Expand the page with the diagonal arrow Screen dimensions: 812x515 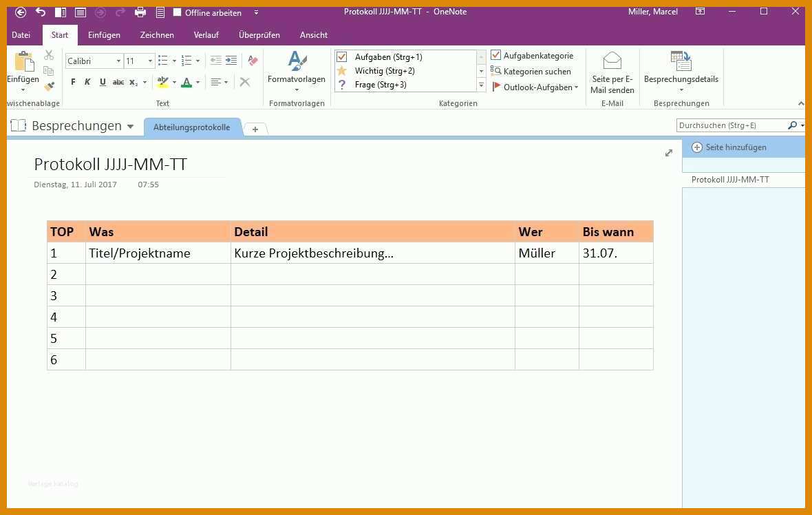click(669, 153)
